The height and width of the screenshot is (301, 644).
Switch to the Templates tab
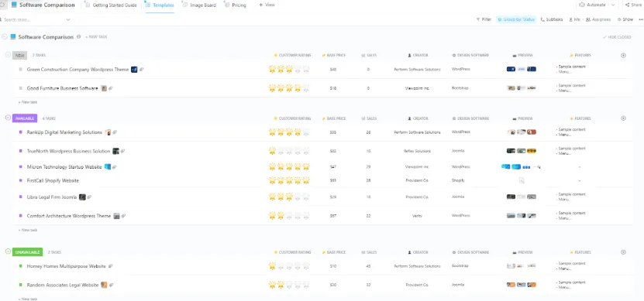[160, 5]
